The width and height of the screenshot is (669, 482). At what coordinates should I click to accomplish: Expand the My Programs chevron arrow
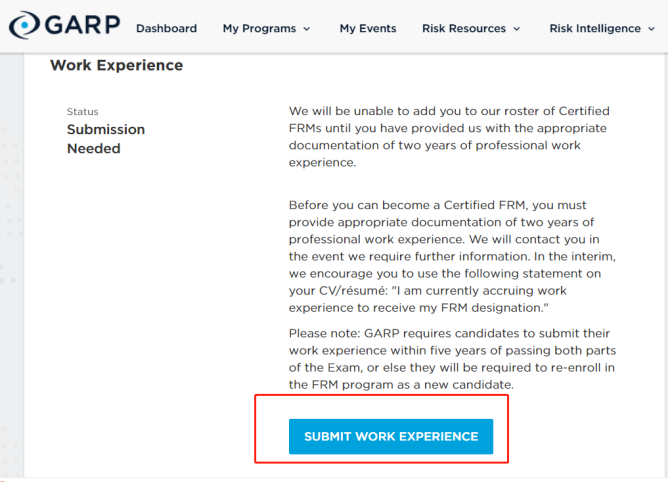(x=306, y=29)
